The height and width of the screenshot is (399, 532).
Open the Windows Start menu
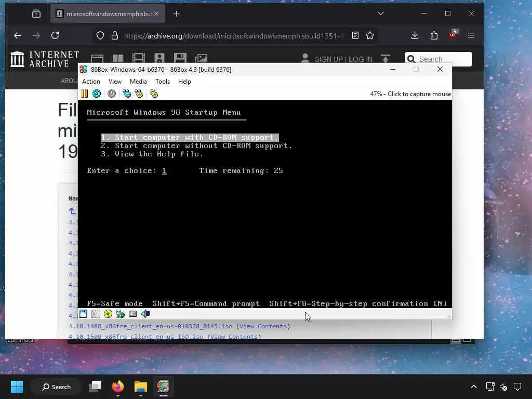click(17, 387)
